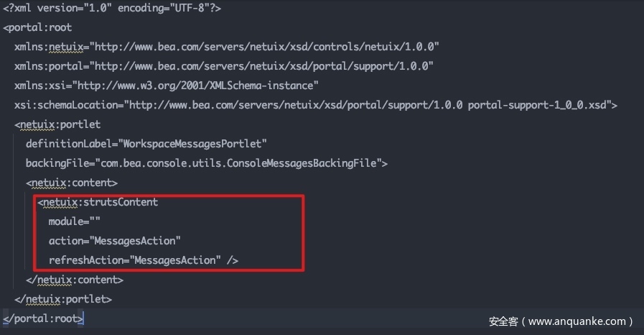
Task: Click the opening netuix:portlet tag
Action: (x=59, y=124)
